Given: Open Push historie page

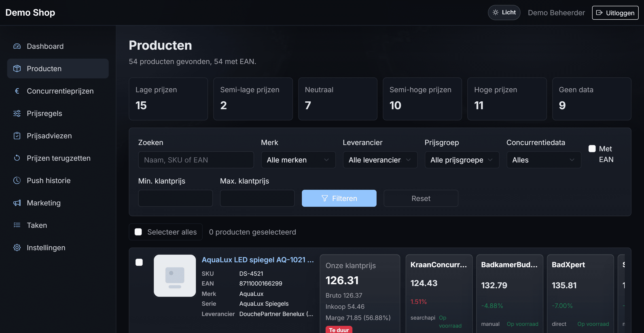Looking at the screenshot, I should 58,180.
